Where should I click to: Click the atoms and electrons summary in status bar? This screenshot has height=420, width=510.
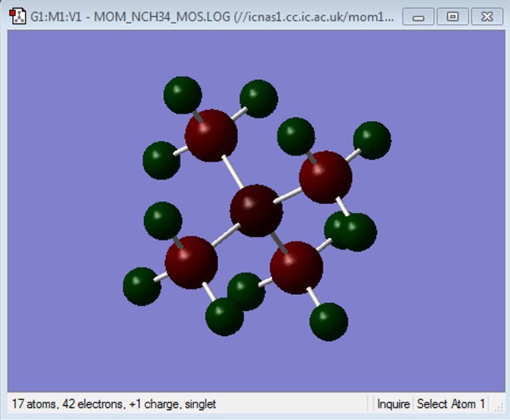coord(114,404)
